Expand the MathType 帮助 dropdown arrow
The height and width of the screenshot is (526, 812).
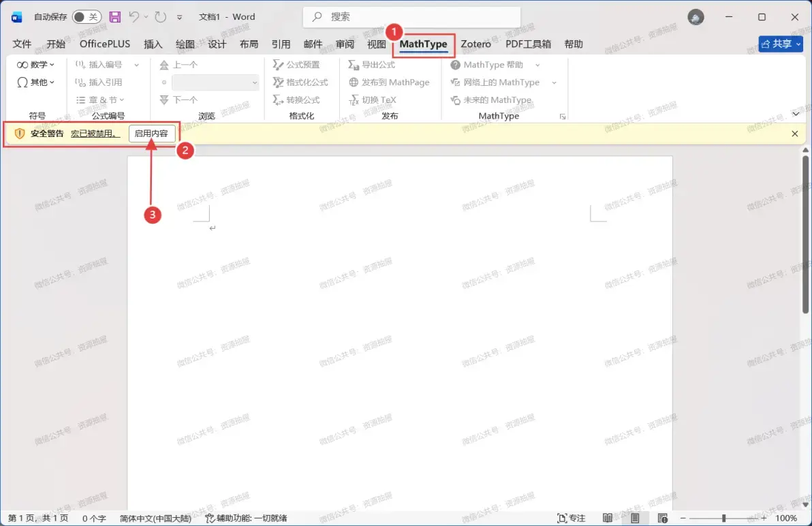[x=537, y=65]
